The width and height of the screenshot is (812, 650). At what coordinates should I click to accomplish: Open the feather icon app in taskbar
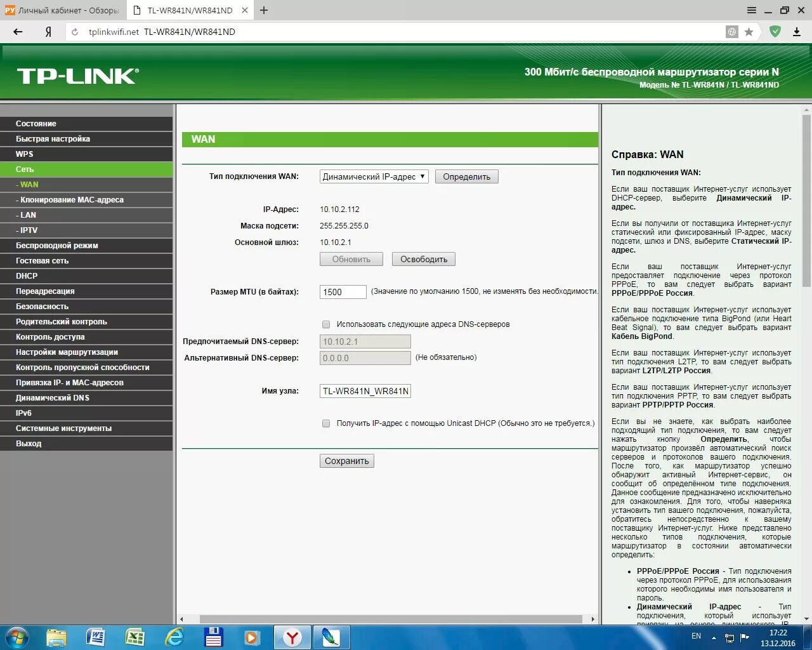coord(331,637)
